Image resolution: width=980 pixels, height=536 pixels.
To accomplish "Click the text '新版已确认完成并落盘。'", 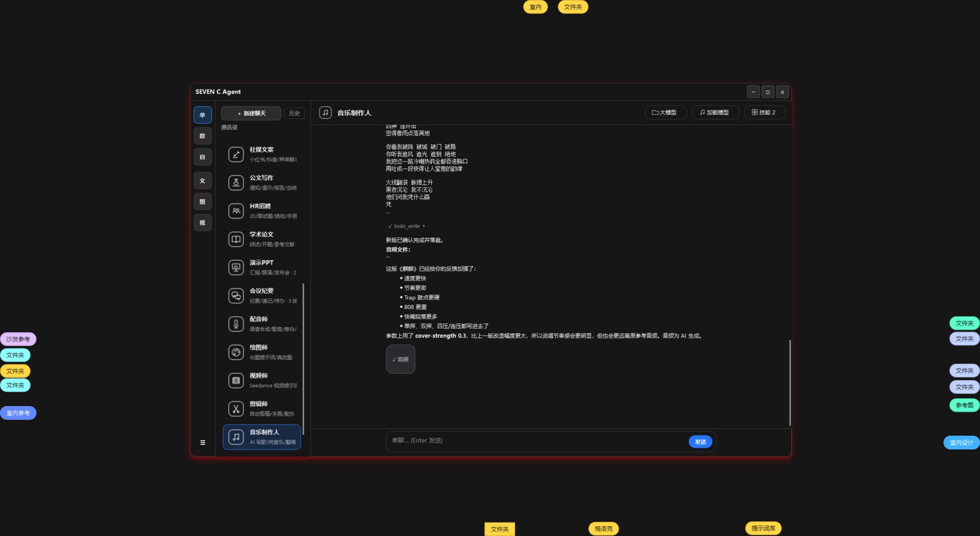I will (415, 240).
